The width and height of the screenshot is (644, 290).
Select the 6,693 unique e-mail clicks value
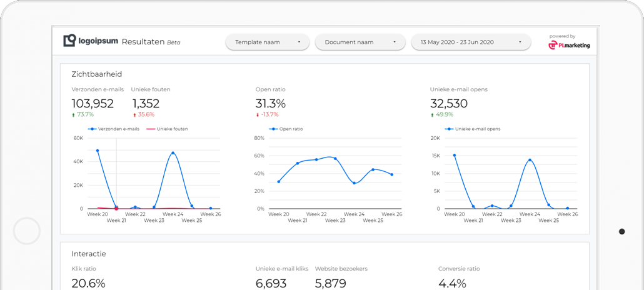point(271,283)
